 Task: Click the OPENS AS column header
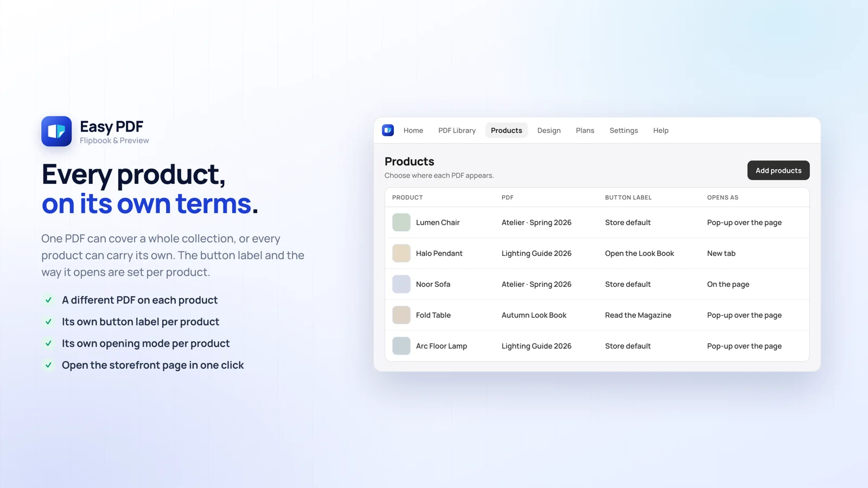pyautogui.click(x=723, y=197)
